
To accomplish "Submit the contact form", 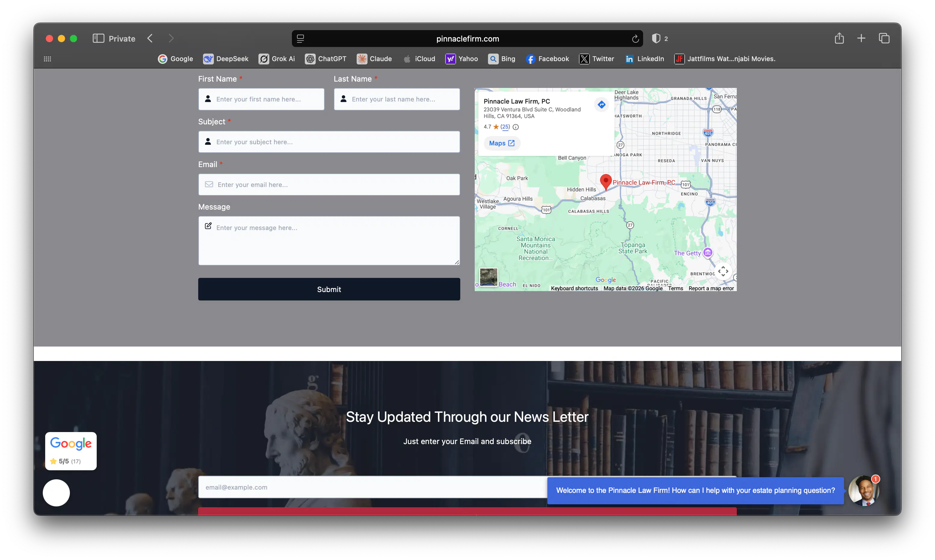I will [329, 289].
